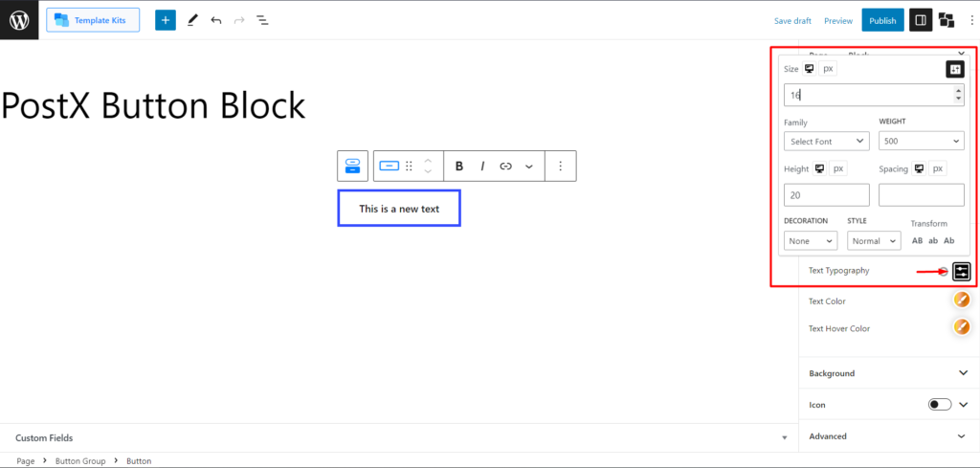Click the button block type icon in toolbar

(390, 166)
